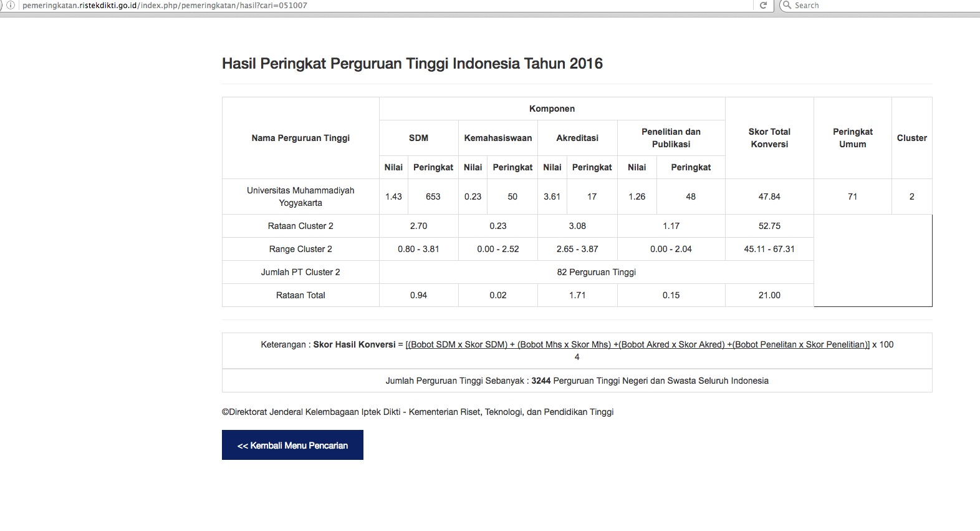
Task: Click the magnifier icon in Search box
Action: click(787, 5)
